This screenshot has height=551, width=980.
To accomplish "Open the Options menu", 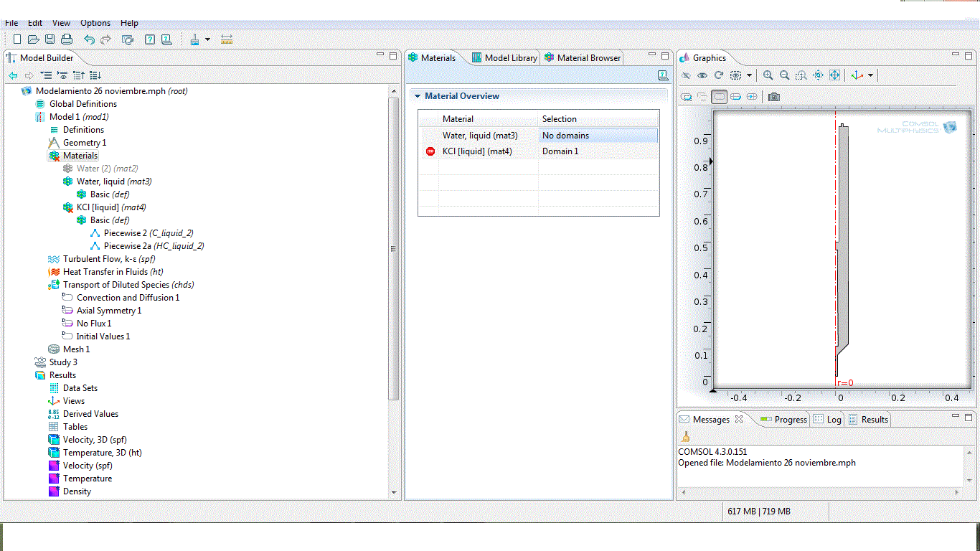I will click(x=95, y=23).
